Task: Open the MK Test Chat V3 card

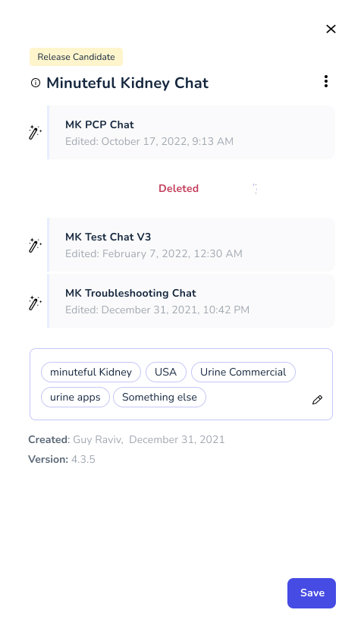Action: pyautogui.click(x=191, y=244)
